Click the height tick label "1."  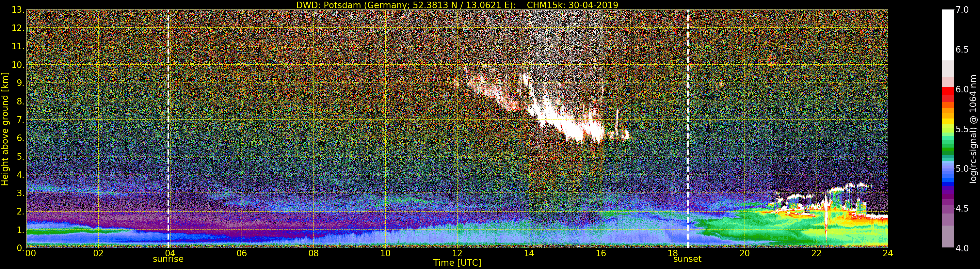21,229
